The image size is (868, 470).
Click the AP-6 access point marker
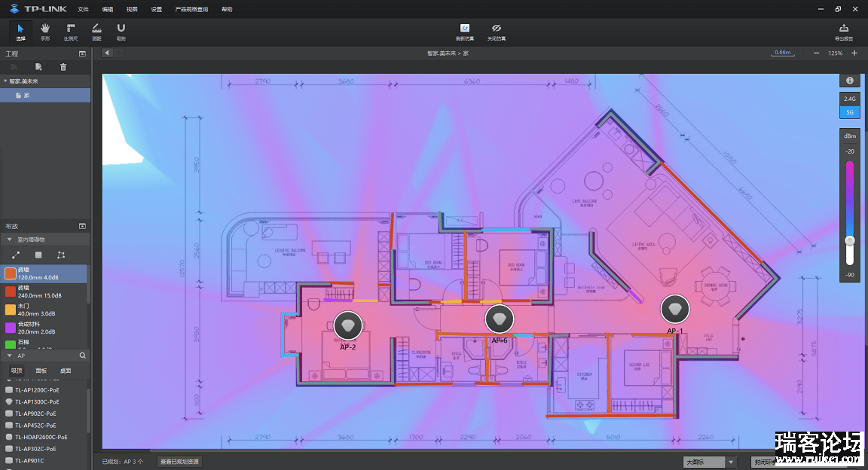(500, 319)
